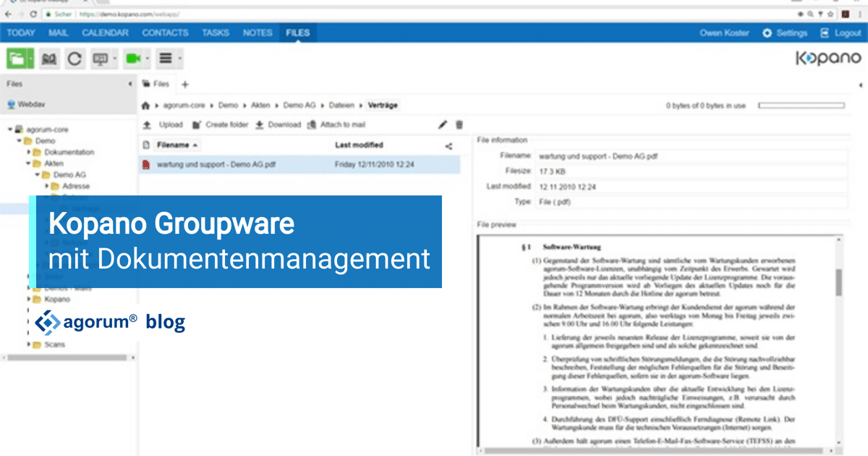Click agorum-core in the breadcrumb
Screen dimensions: 868x456
(185, 106)
